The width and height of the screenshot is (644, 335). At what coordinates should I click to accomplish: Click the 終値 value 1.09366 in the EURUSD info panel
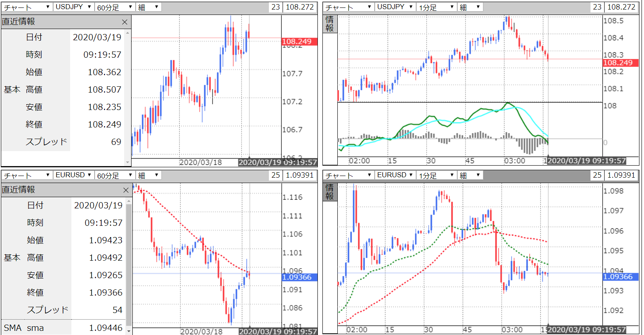pos(106,293)
